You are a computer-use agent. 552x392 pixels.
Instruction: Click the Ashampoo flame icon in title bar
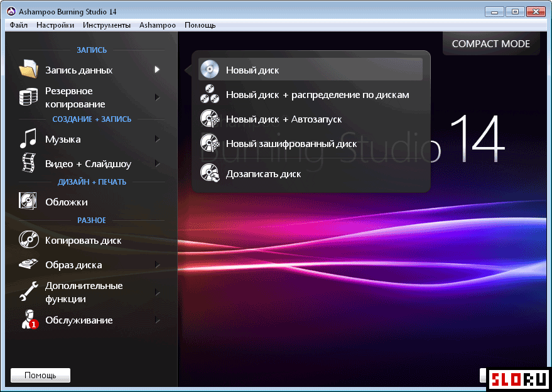point(11,12)
